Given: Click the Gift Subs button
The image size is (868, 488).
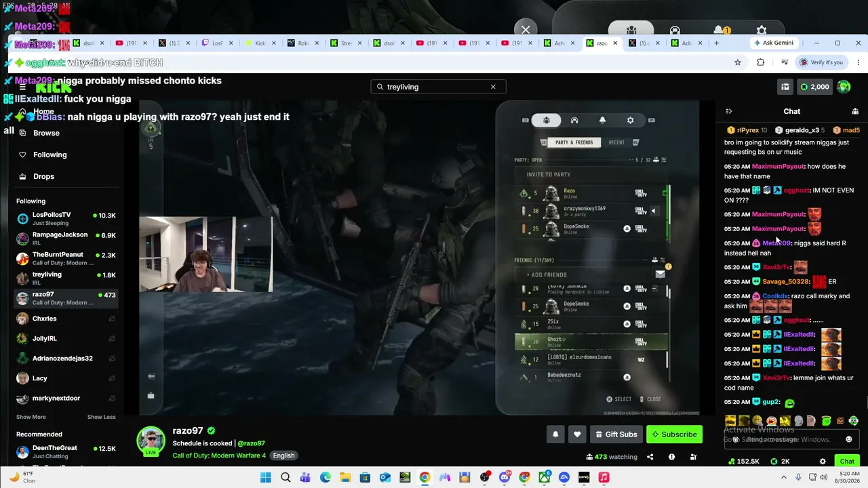Looking at the screenshot, I should click(616, 434).
